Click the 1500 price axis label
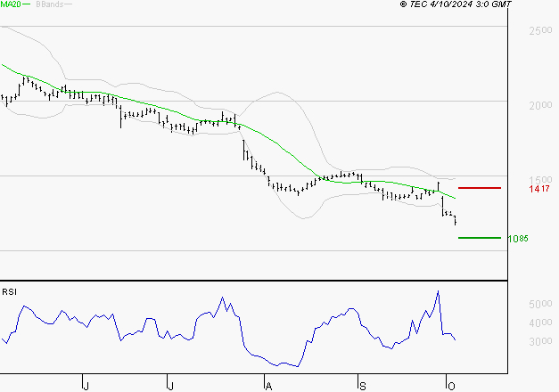 click(x=540, y=180)
